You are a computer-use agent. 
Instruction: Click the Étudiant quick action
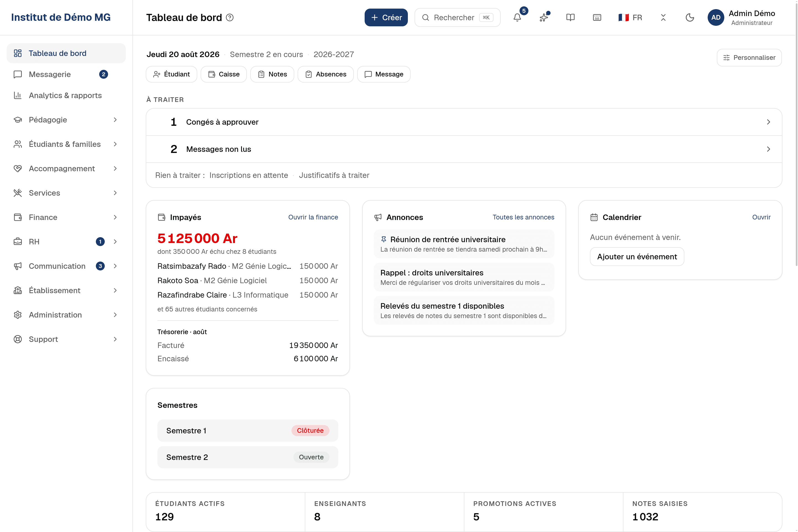171,74
